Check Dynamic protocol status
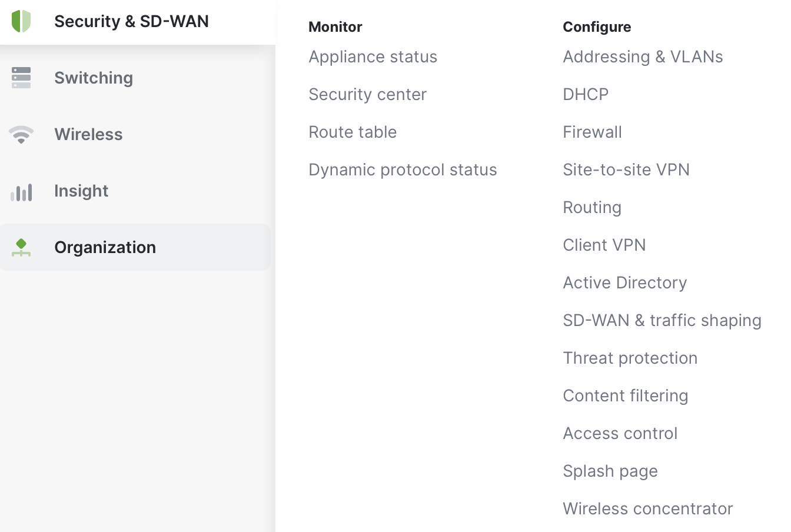This screenshot has height=532, width=791. pyautogui.click(x=403, y=169)
